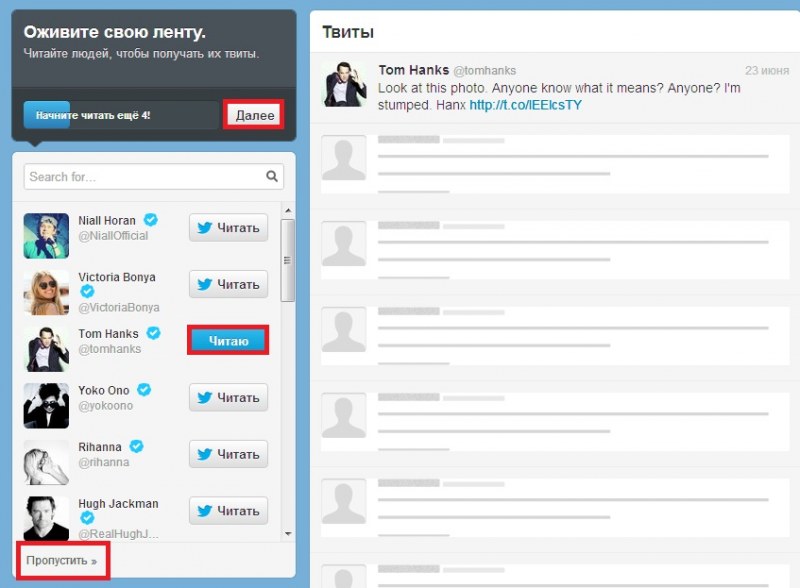This screenshot has height=588, width=800.
Task: Click Tom Hanks' verified badge
Action: click(154, 333)
